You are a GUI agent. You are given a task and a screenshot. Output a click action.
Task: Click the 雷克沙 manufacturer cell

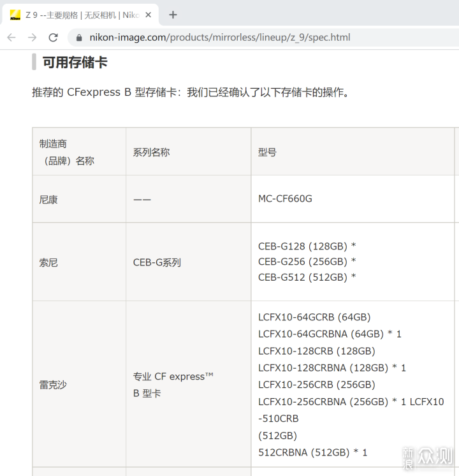tap(79, 384)
